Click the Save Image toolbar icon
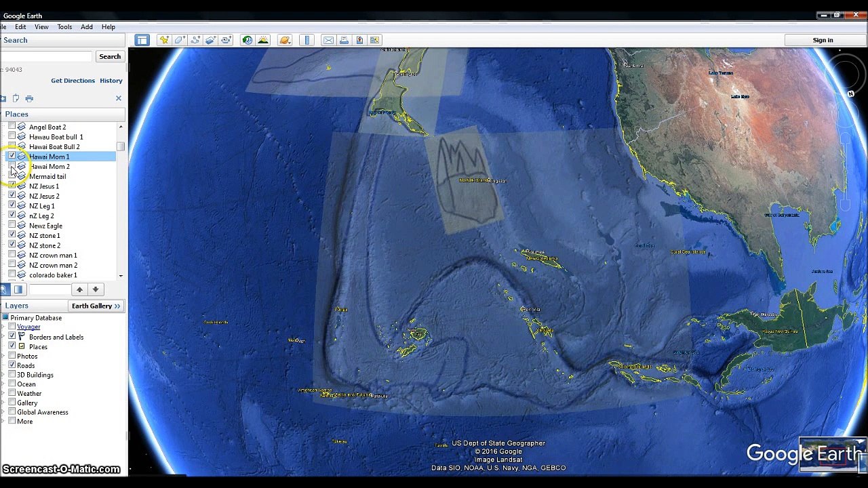 tap(375, 40)
